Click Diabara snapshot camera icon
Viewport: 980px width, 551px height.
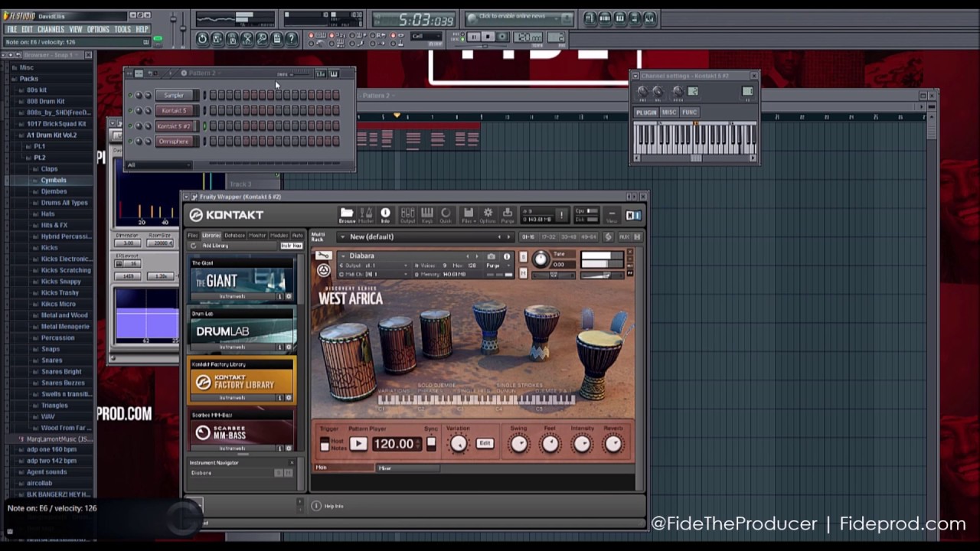pyautogui.click(x=491, y=256)
